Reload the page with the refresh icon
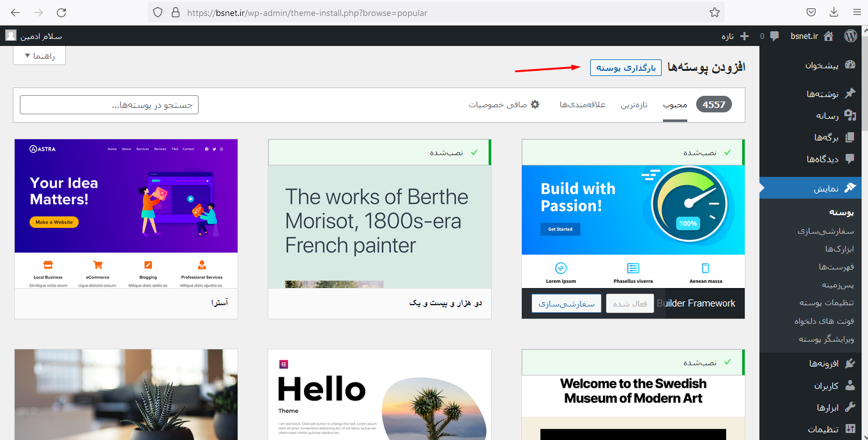The image size is (868, 440). click(x=61, y=12)
